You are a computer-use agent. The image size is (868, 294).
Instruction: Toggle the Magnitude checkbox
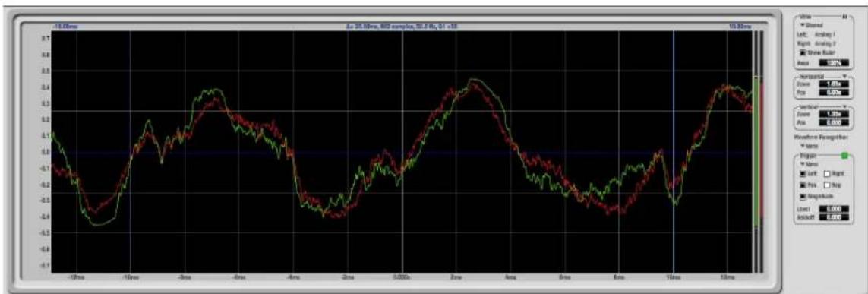(803, 196)
